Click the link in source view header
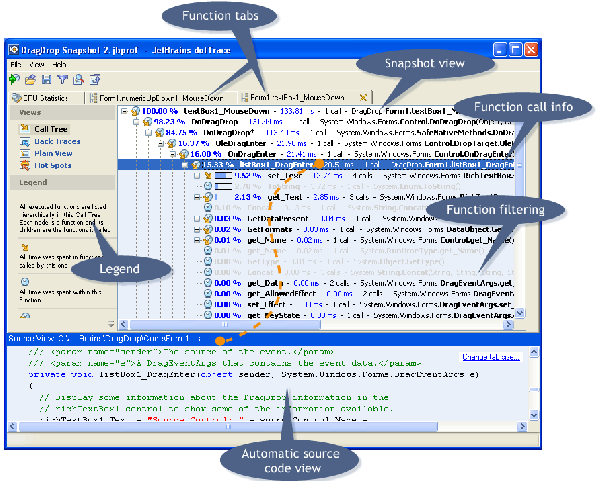 (x=489, y=357)
